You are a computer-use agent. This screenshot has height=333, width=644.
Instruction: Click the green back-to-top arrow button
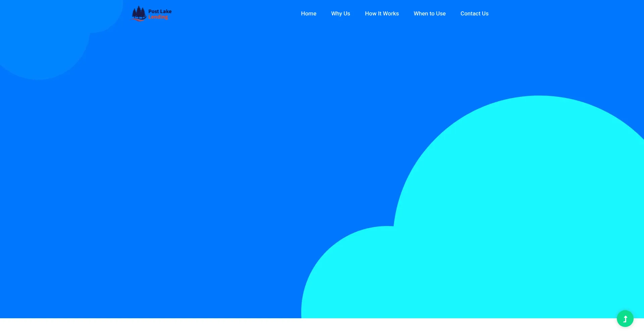tap(625, 318)
